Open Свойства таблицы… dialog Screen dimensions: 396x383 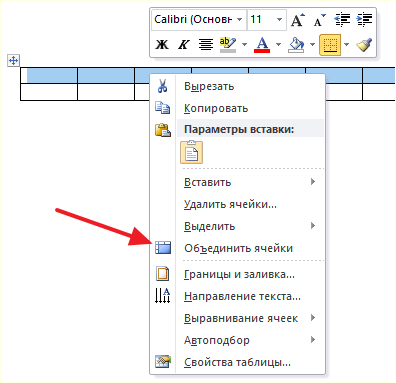(x=237, y=362)
